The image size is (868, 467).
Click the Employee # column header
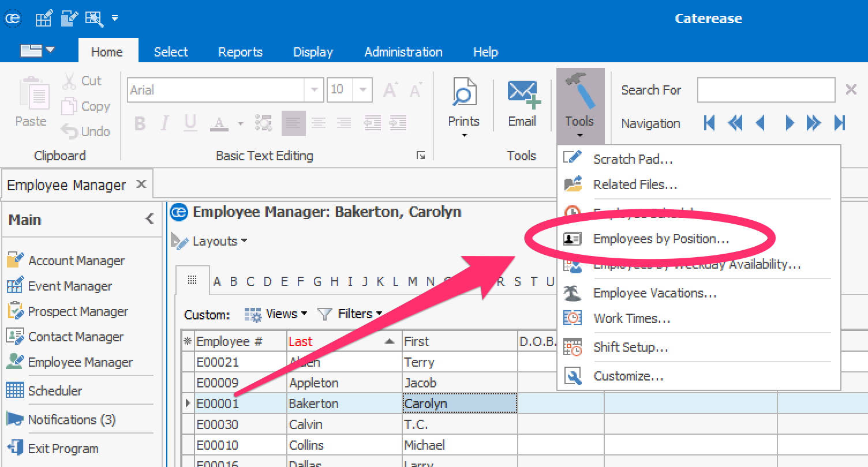pyautogui.click(x=240, y=341)
